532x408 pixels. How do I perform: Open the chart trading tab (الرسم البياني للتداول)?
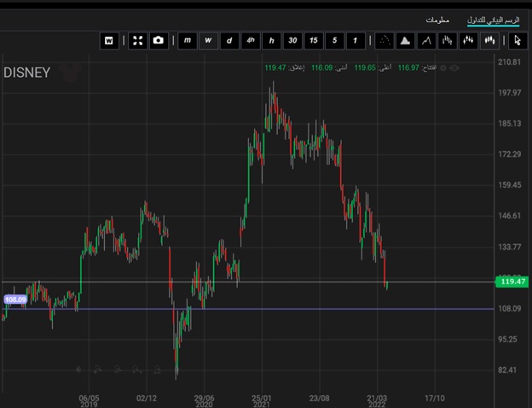click(x=493, y=20)
